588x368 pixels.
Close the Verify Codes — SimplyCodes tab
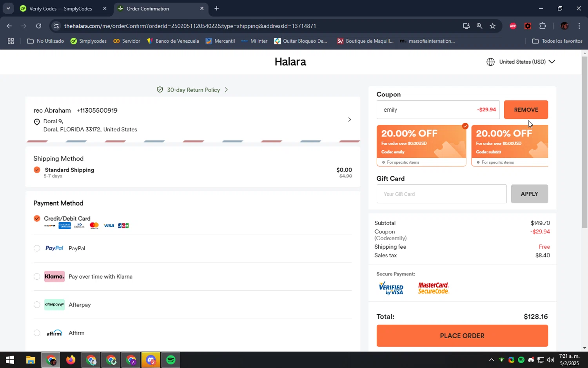point(104,9)
